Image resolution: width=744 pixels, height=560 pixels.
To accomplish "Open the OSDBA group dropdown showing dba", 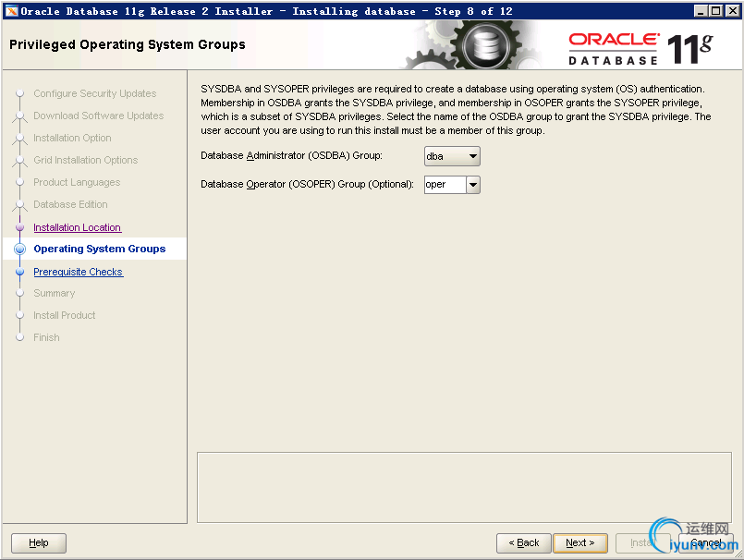I will pos(452,156).
